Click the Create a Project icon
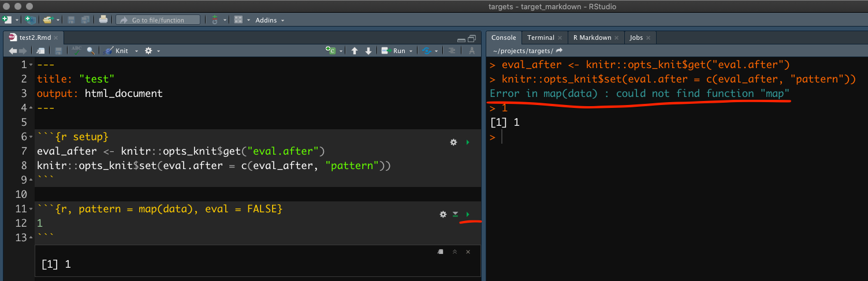The width and height of the screenshot is (868, 281). coord(30,20)
